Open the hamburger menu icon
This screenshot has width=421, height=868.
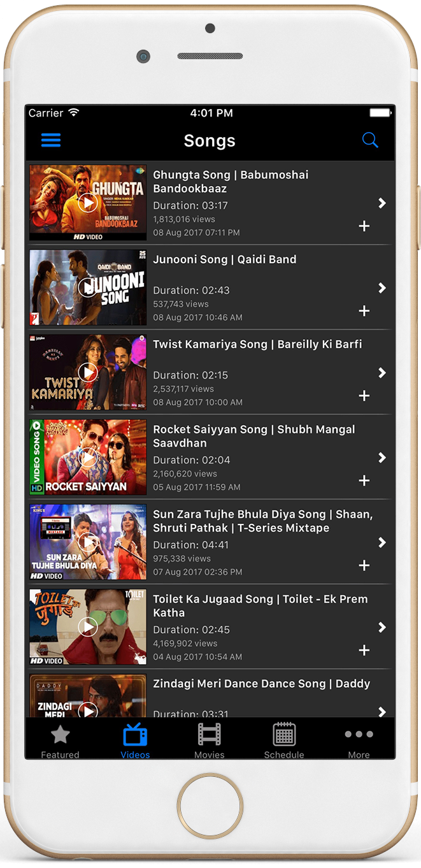coord(51,140)
